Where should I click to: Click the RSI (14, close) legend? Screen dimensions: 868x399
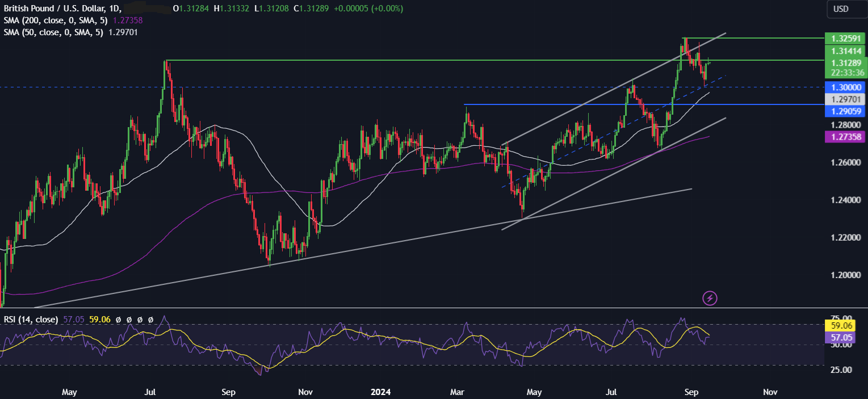click(31, 320)
